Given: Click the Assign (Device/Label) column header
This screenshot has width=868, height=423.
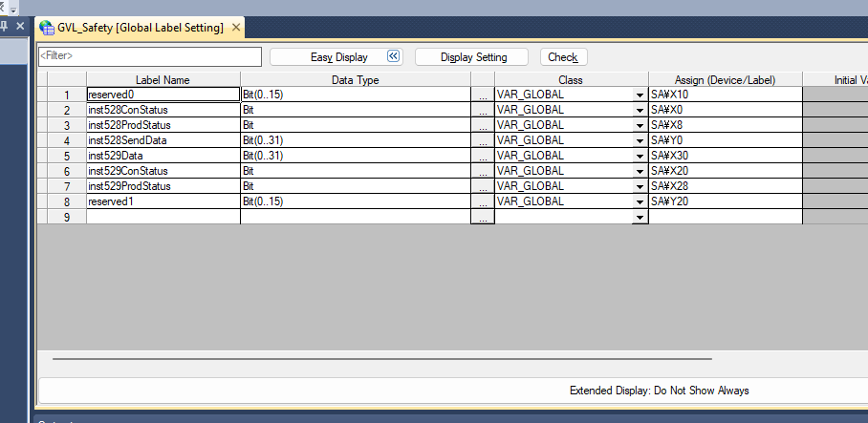Looking at the screenshot, I should pyautogui.click(x=726, y=79).
